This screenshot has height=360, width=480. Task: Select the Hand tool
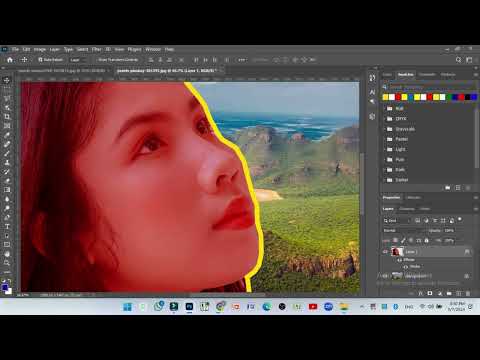[x=7, y=254]
